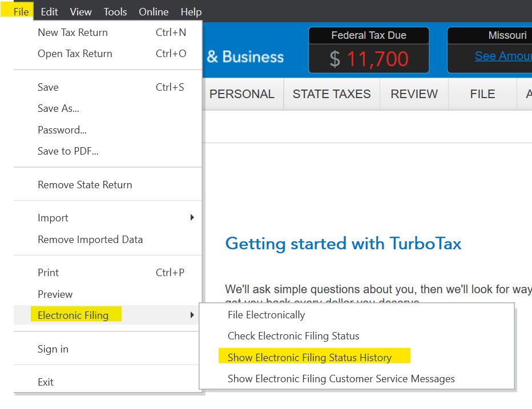Open the Edit menu

[x=49, y=11]
